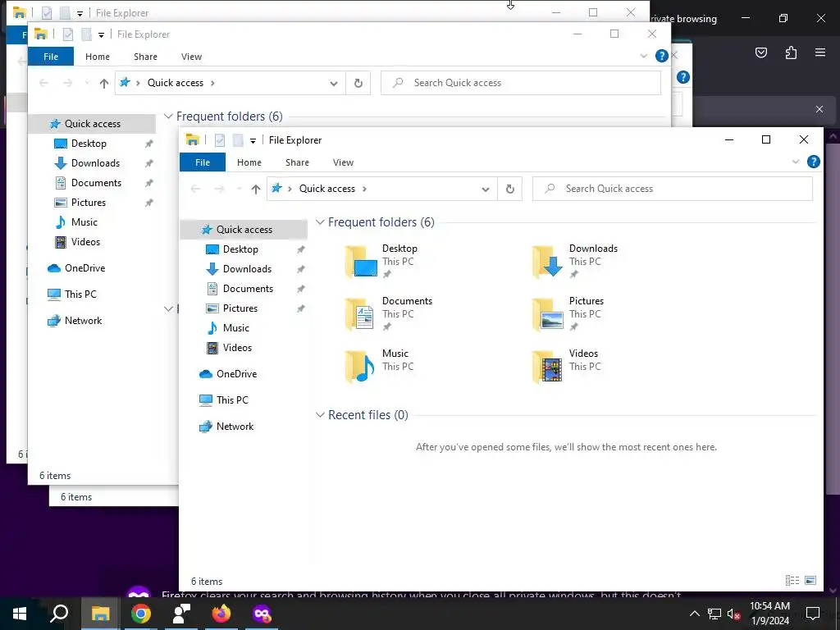Click Search Quick access field in front window
The width and height of the screenshot is (840, 630).
click(x=673, y=189)
